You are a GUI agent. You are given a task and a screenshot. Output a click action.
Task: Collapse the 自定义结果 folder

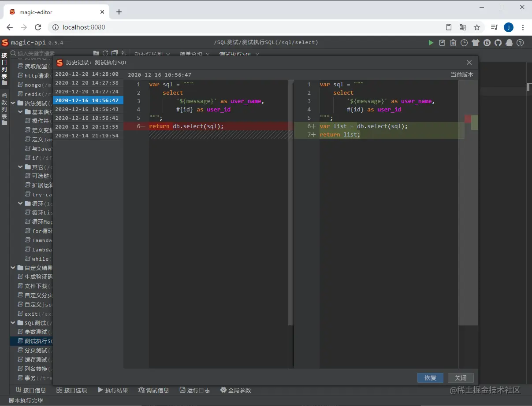[x=12, y=268]
